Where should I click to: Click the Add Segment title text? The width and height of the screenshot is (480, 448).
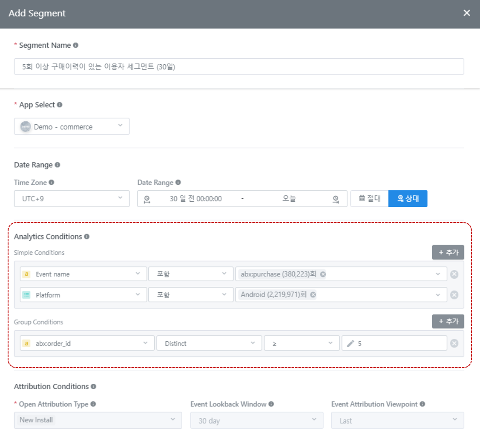click(37, 13)
